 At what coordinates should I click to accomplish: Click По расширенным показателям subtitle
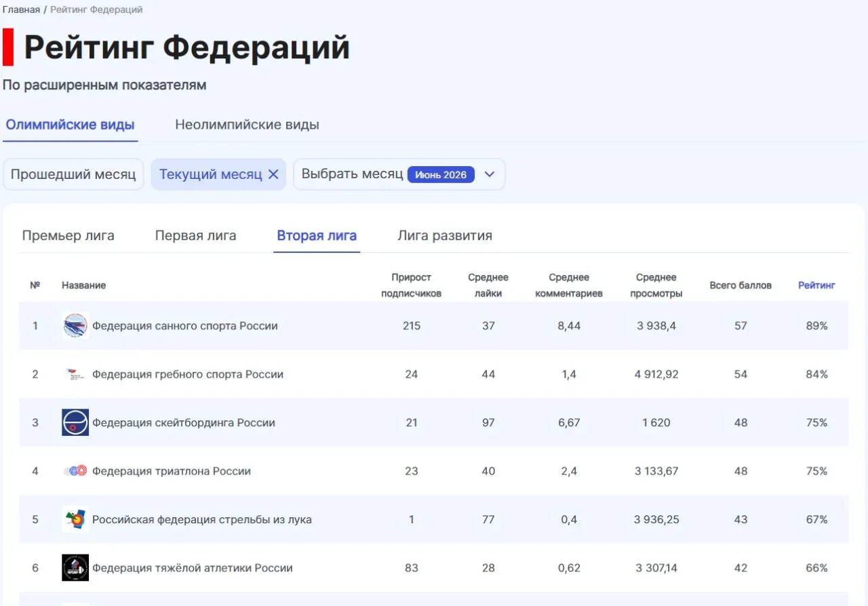[104, 85]
